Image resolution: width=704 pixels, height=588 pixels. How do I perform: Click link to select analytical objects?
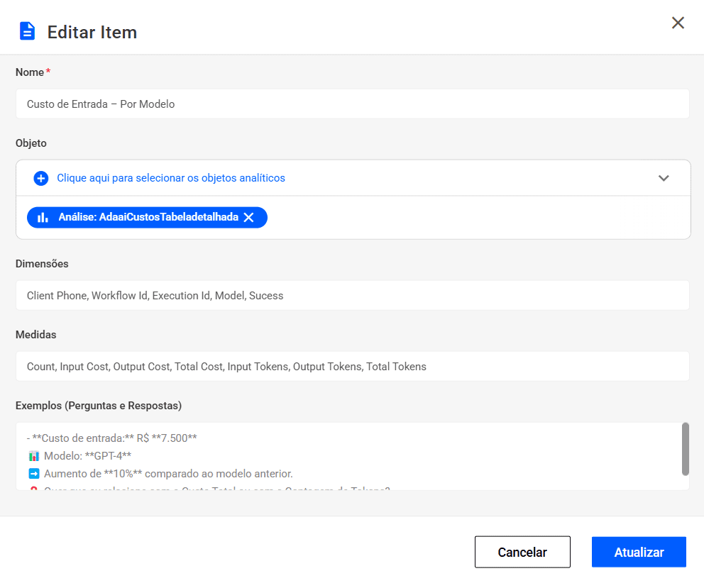(171, 178)
